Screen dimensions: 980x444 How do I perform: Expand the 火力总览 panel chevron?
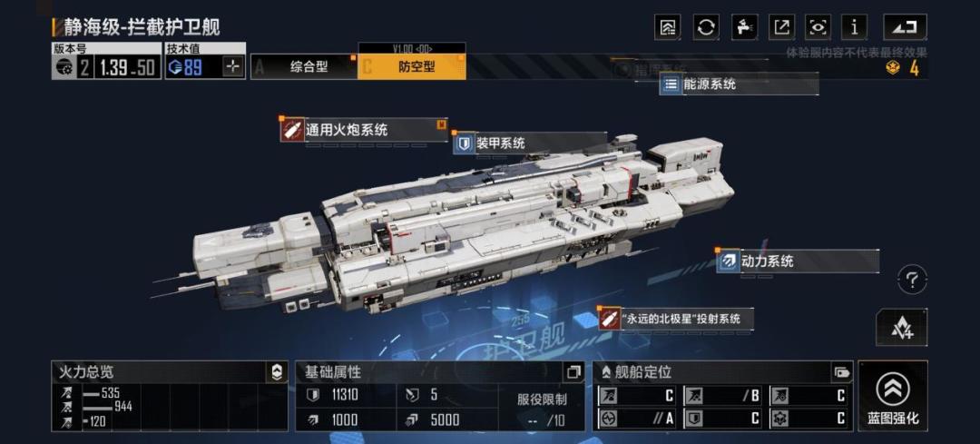coord(277,372)
